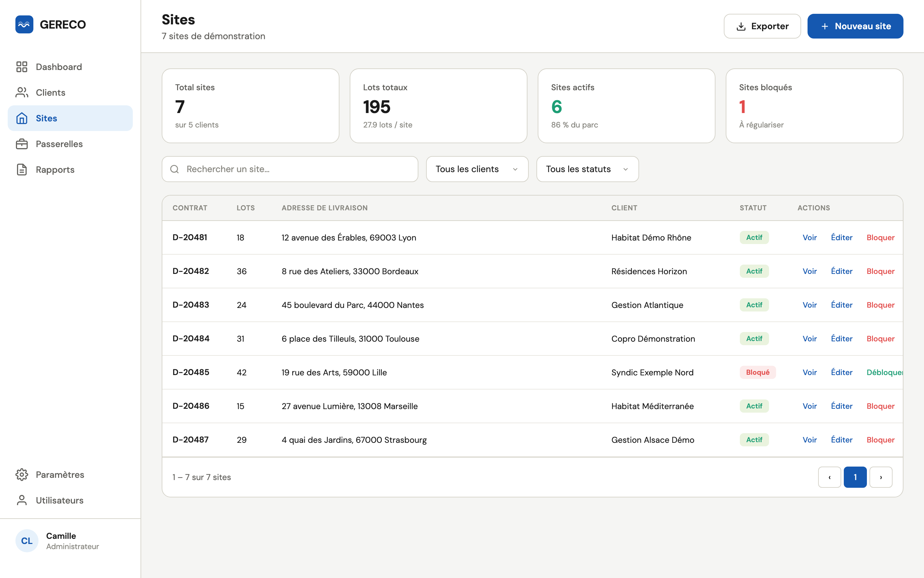Click Bloquer for contract D-20487
This screenshot has height=578, width=924.
coord(880,440)
